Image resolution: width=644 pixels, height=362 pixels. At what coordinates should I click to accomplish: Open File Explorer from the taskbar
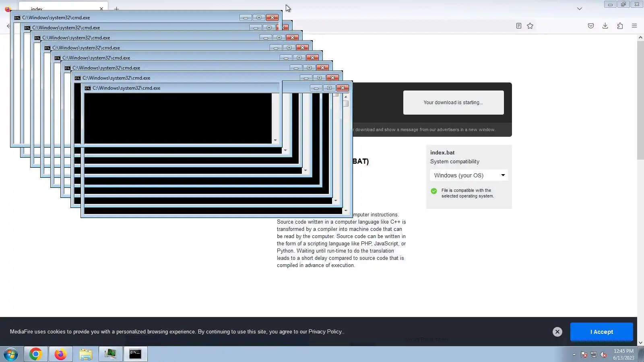(x=85, y=354)
